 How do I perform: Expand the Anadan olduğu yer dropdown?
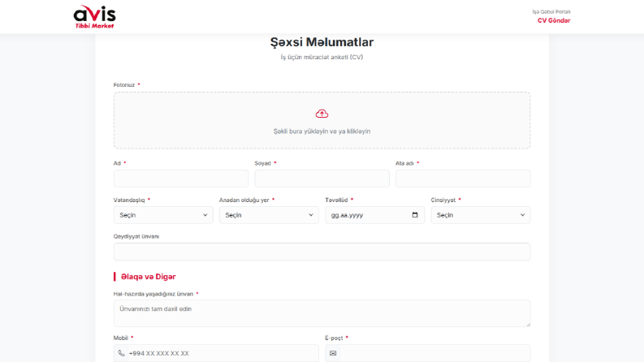pos(269,215)
